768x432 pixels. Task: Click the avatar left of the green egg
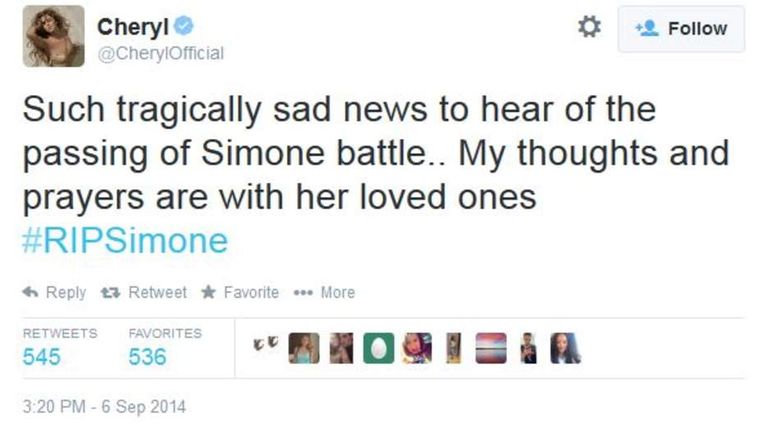point(342,348)
